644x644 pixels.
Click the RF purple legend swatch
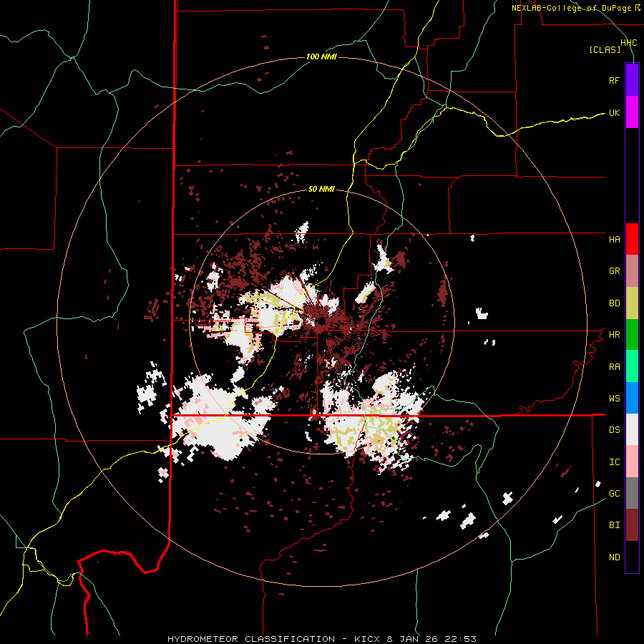632,80
